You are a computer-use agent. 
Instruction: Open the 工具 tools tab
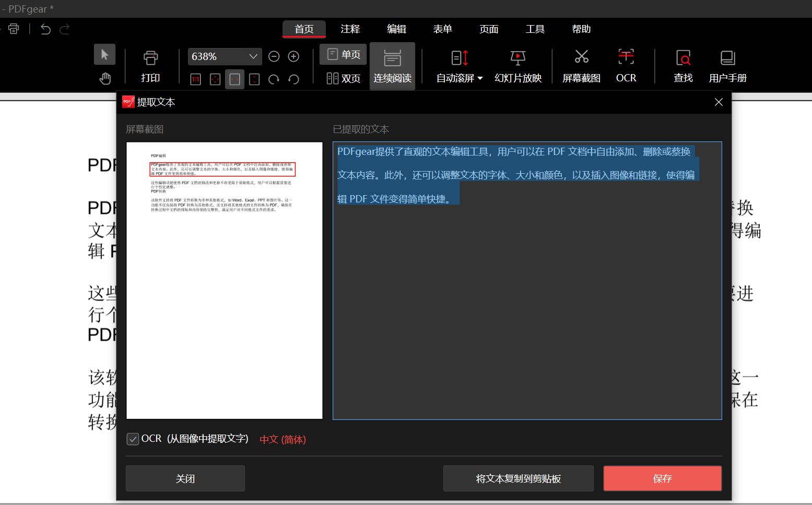[535, 29]
